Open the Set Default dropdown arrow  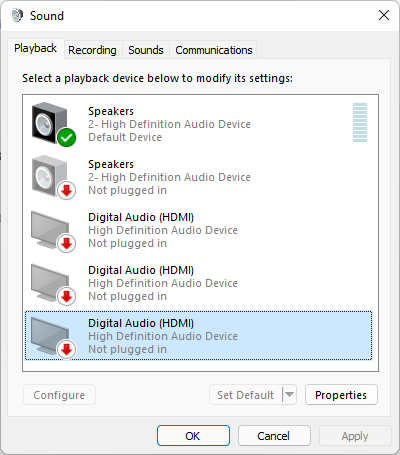pos(289,395)
